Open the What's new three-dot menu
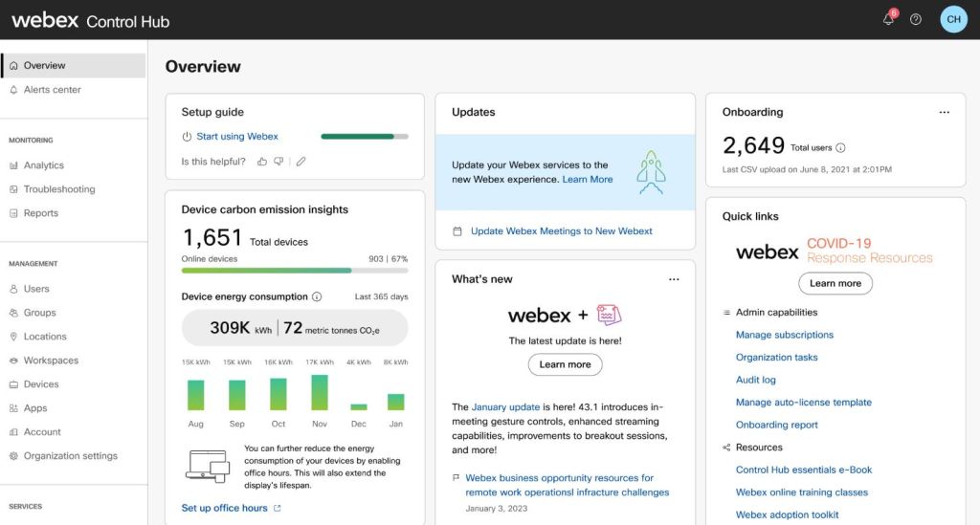 tap(674, 279)
